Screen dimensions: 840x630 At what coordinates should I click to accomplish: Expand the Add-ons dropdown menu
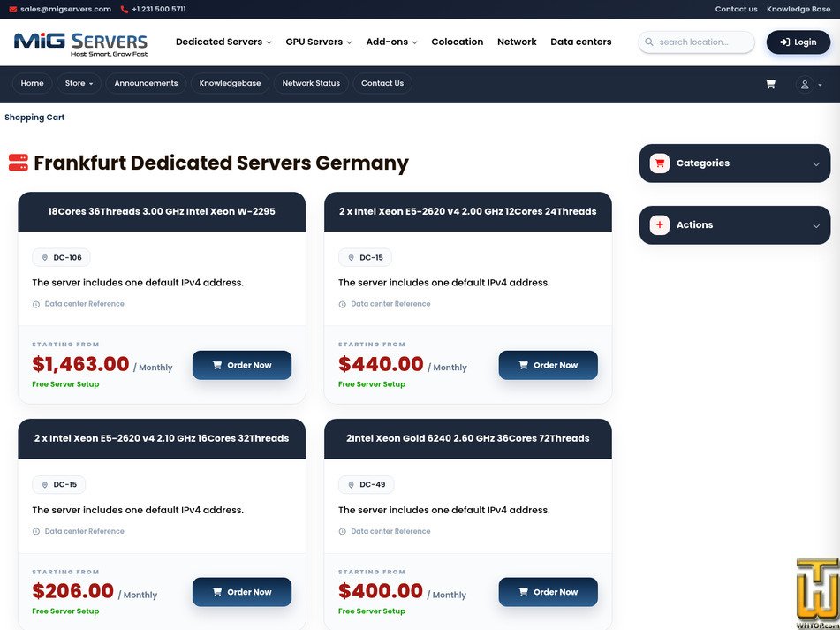[391, 42]
